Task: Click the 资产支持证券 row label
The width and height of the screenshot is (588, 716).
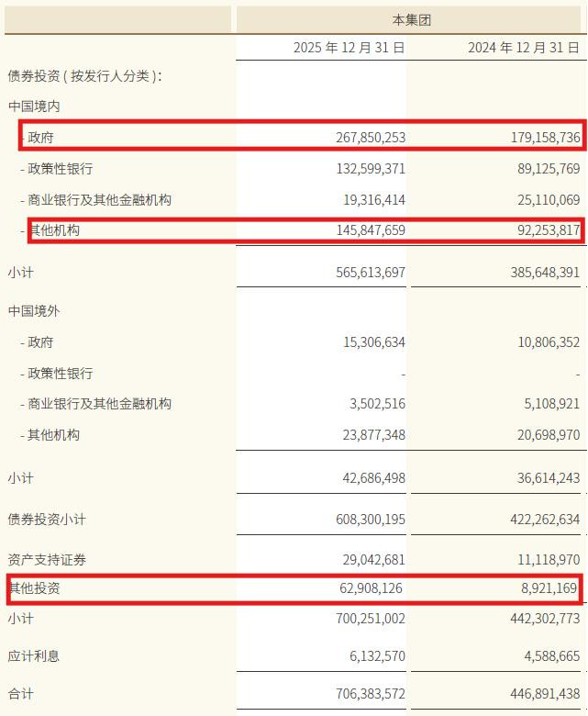Action: 47,560
